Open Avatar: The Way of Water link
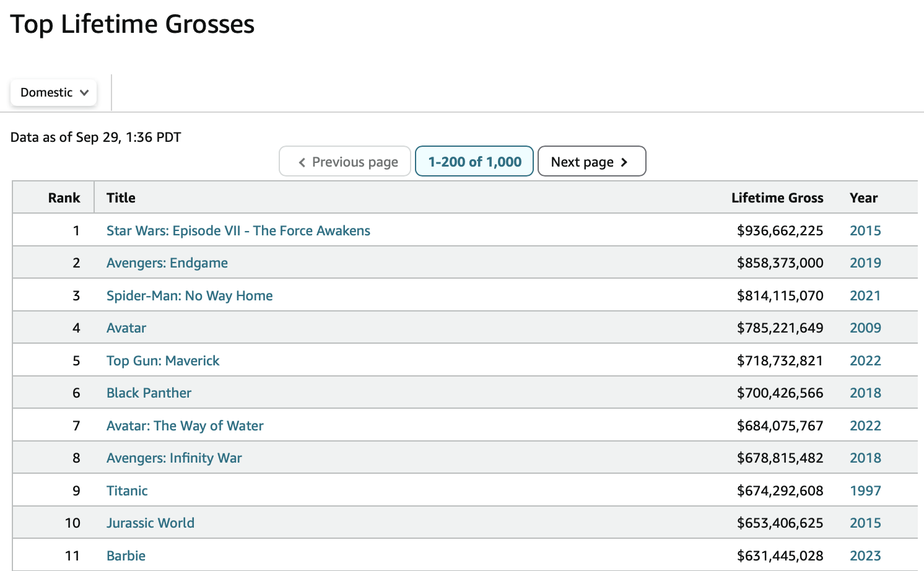924x571 pixels. [185, 426]
